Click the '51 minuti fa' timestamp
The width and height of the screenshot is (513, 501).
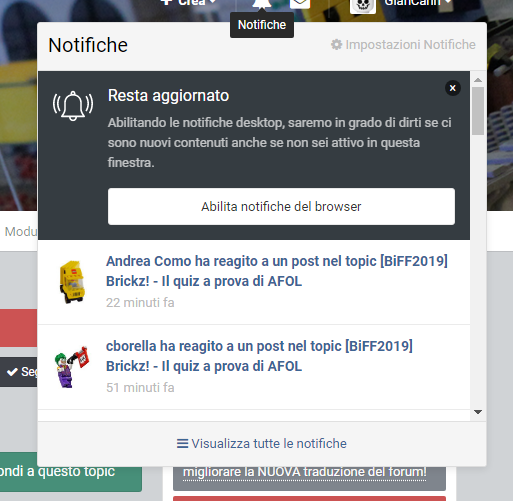[140, 388]
